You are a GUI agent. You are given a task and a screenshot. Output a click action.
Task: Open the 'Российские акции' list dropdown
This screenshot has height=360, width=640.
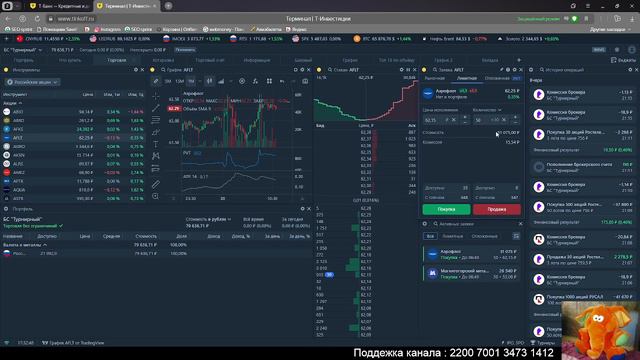point(33,82)
